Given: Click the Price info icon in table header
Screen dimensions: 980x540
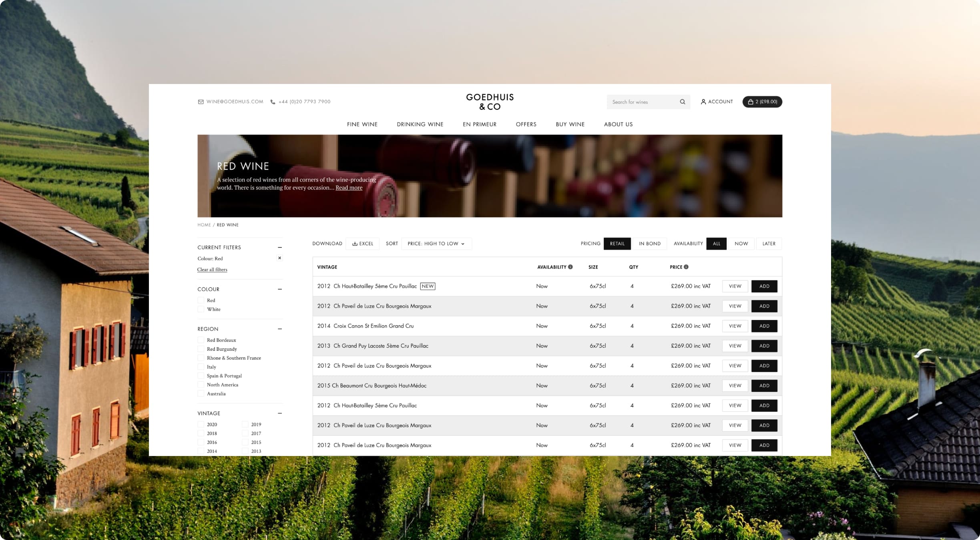Looking at the screenshot, I should pos(686,267).
